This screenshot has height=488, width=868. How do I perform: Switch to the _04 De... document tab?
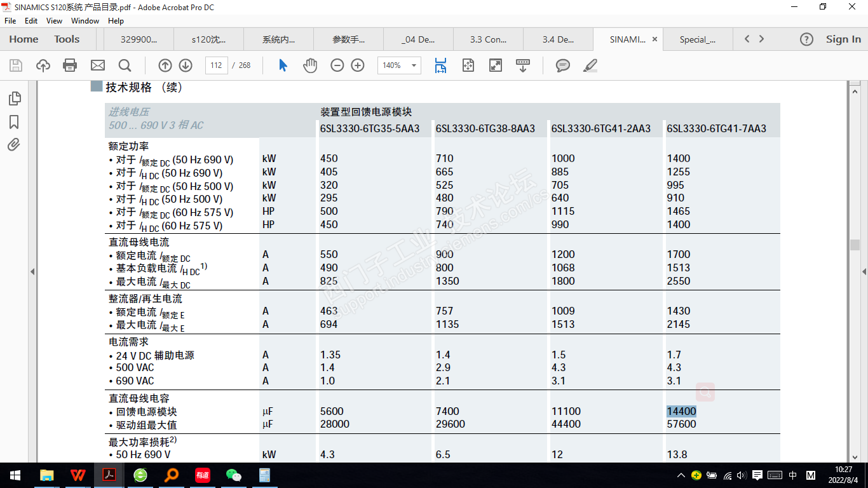[418, 39]
